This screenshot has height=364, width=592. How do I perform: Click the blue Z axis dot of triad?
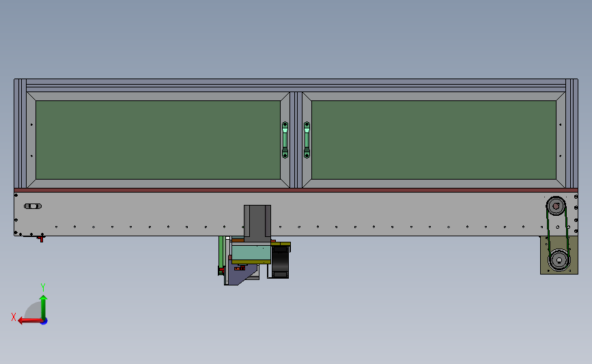pyautogui.click(x=44, y=322)
